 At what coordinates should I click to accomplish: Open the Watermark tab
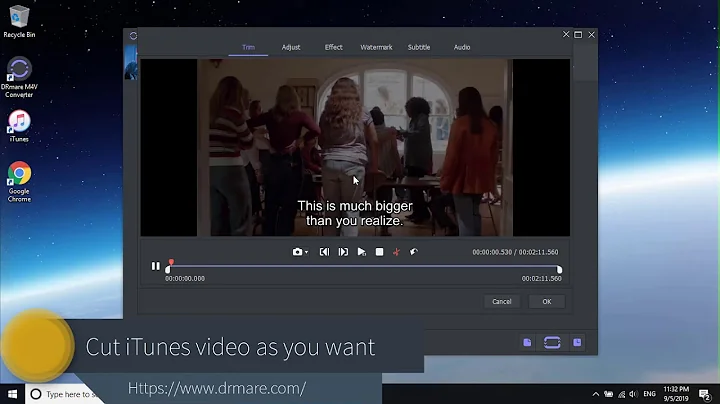(x=376, y=47)
